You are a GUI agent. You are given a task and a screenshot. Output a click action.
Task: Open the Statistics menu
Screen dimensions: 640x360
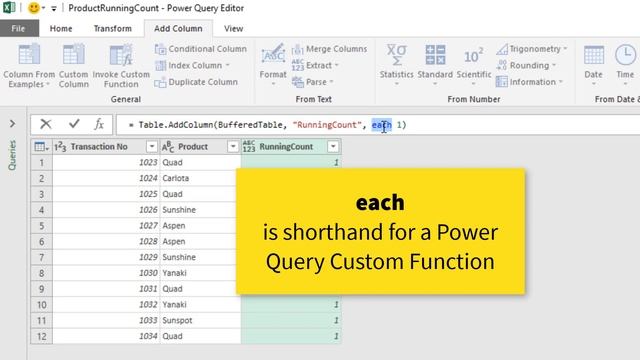[x=396, y=65]
